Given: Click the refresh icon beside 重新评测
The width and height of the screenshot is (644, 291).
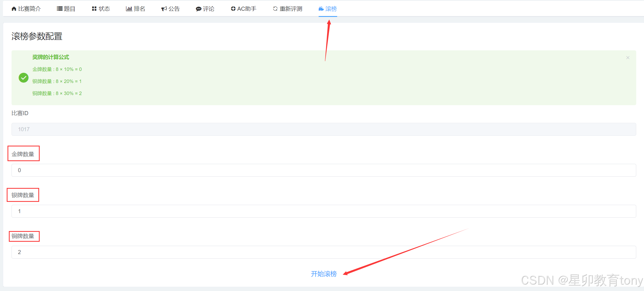Looking at the screenshot, I should (x=275, y=9).
